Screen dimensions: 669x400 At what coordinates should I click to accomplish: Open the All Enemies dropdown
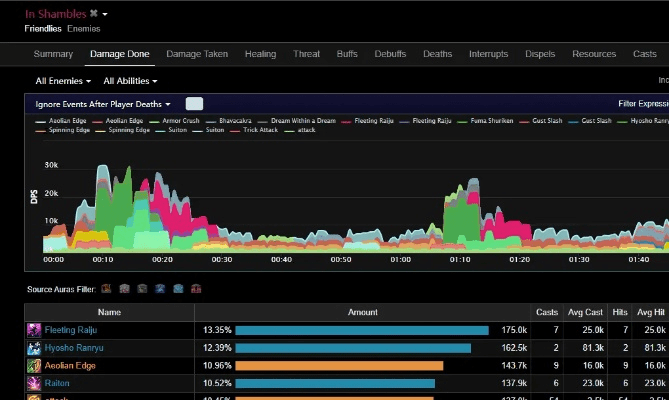(63, 81)
